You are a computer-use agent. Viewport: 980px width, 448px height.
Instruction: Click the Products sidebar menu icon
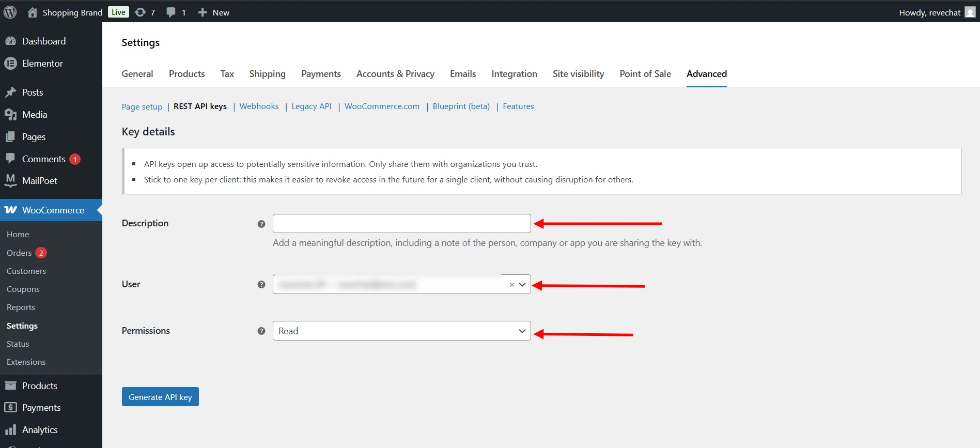[x=11, y=385]
